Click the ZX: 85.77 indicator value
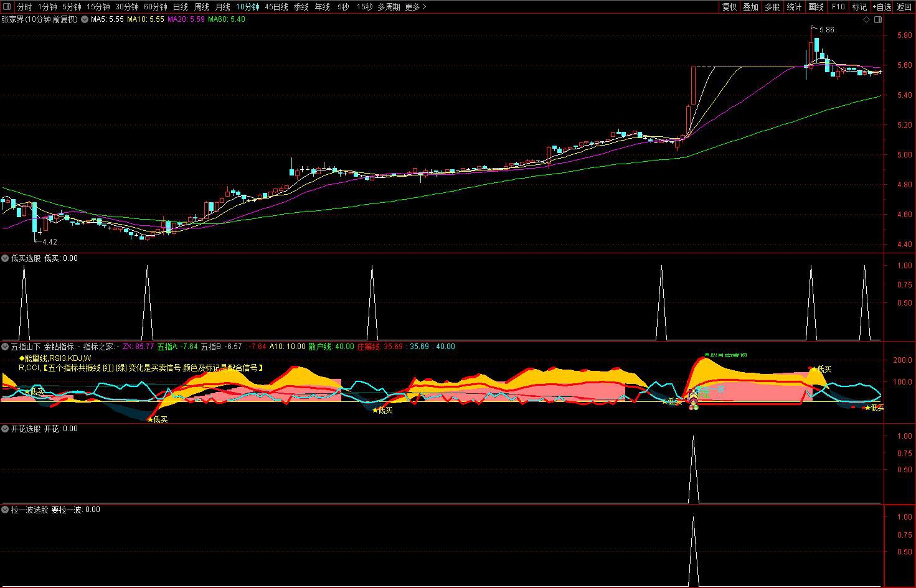Screen dimensions: 916x588 pos(138,346)
